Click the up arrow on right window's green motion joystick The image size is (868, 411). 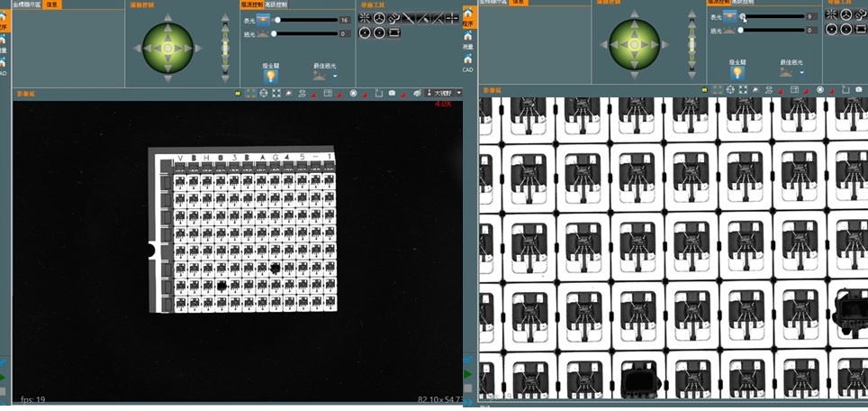(x=635, y=14)
